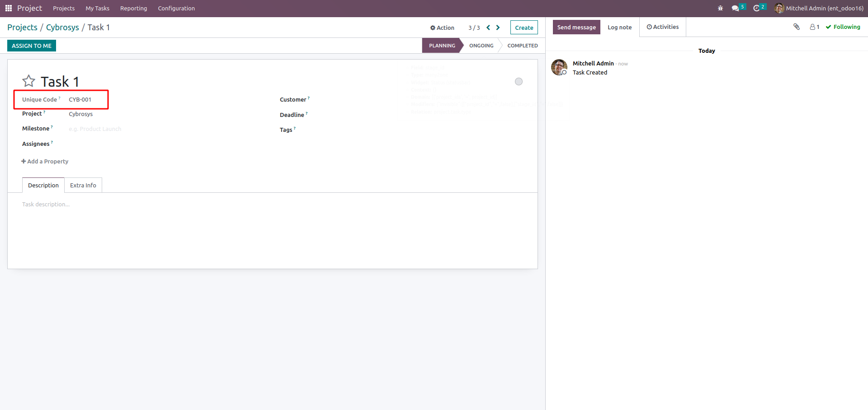Screen dimensions: 868x410
Task: Click the Create button
Action: coord(524,28)
